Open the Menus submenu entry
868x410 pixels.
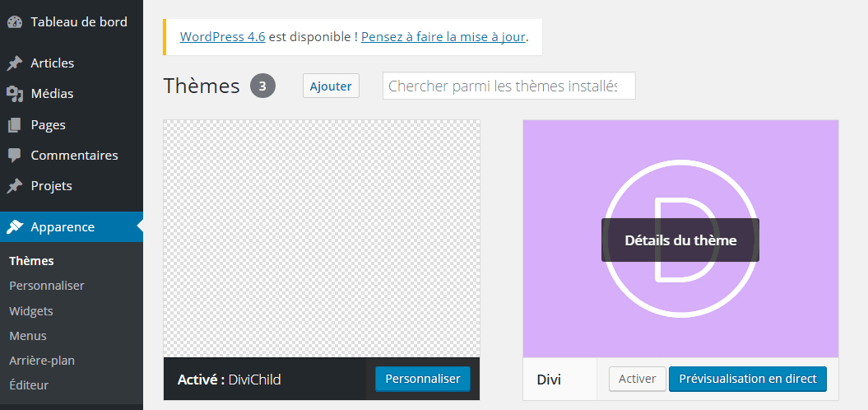[28, 336]
